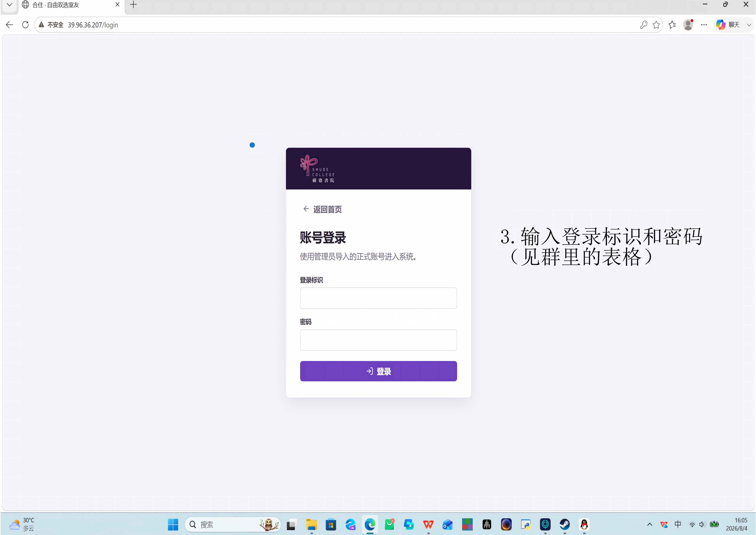
Task: Open a new browser tab
Action: (x=133, y=5)
